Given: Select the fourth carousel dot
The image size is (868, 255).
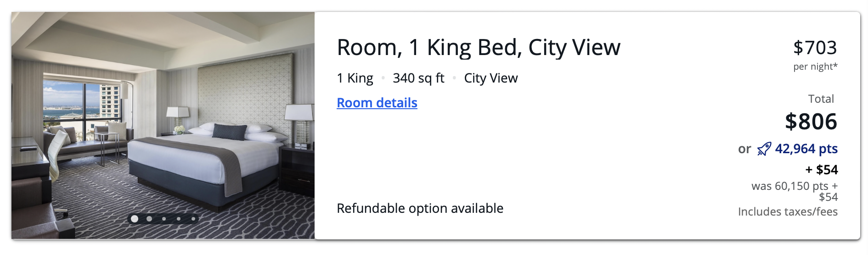Looking at the screenshot, I should point(179,219).
